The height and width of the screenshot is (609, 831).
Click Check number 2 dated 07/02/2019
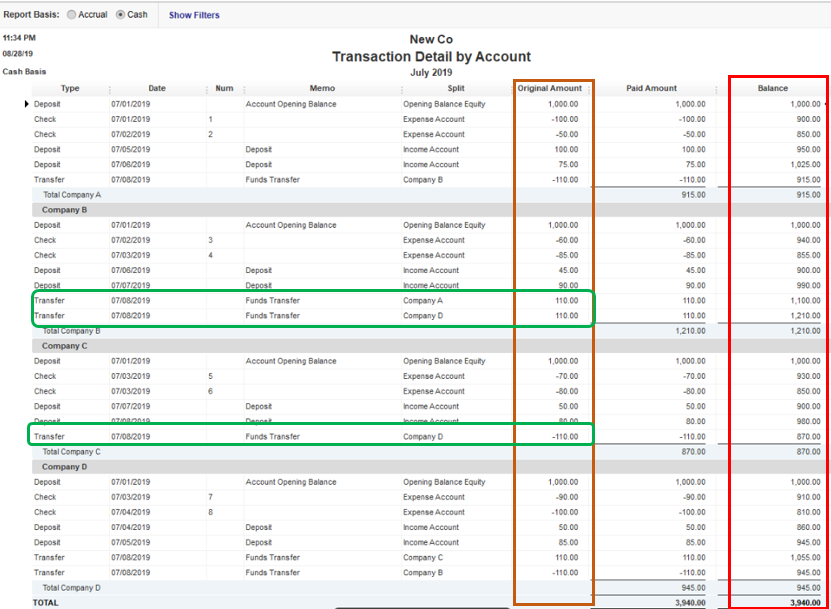tap(210, 135)
